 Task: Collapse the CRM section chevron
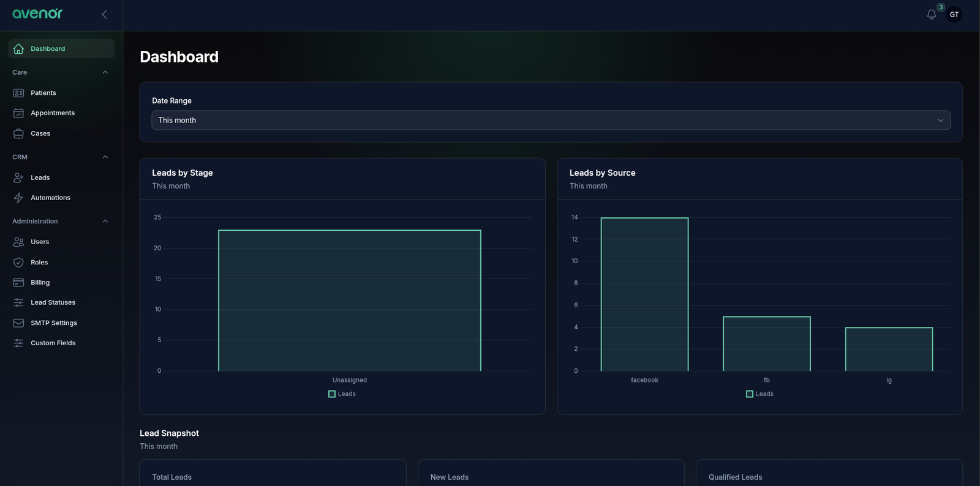(105, 157)
